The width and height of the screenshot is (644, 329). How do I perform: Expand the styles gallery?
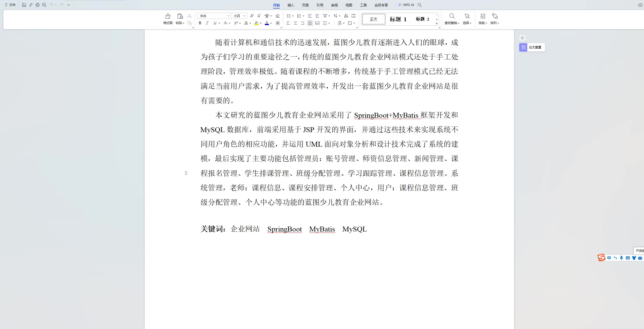coord(437,24)
